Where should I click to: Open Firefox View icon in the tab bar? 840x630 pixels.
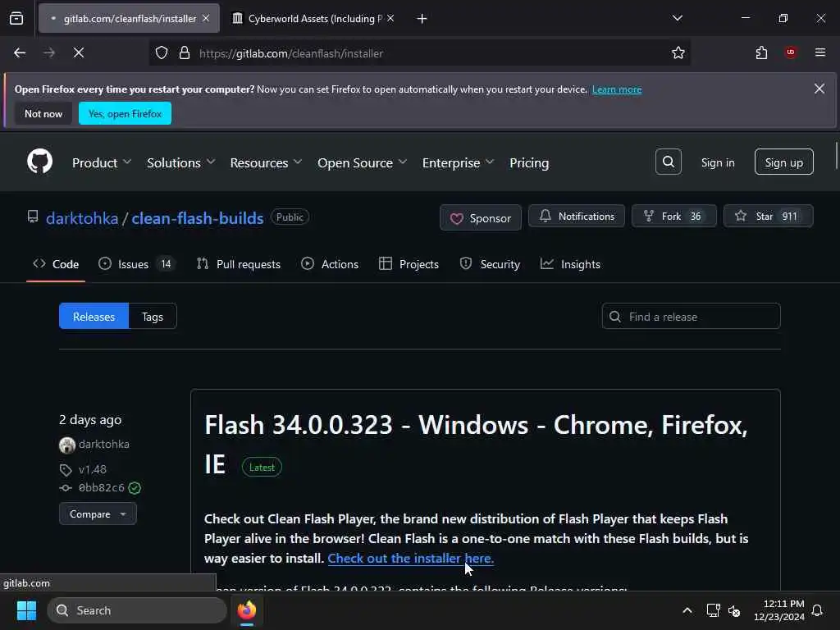pyautogui.click(x=16, y=19)
